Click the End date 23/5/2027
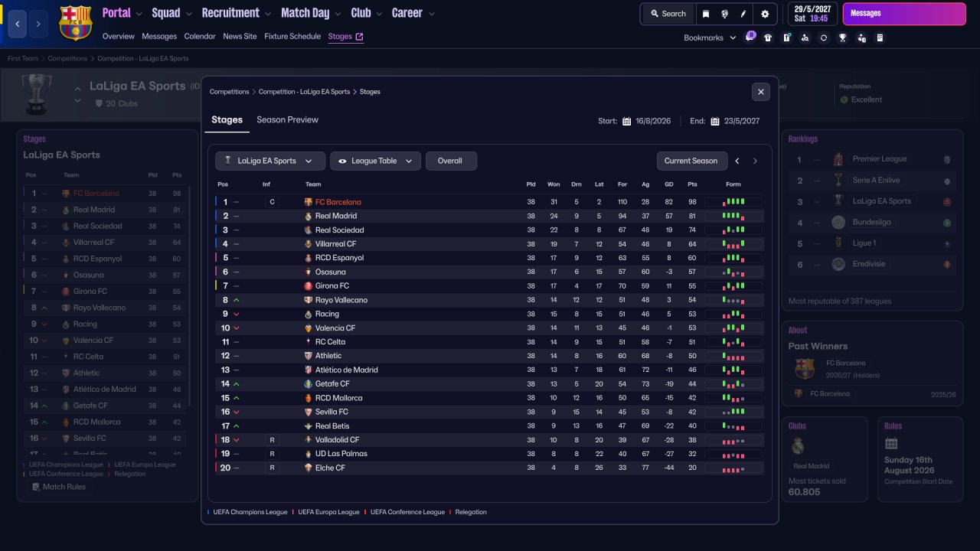Viewport: 980px width, 551px height. pos(742,121)
